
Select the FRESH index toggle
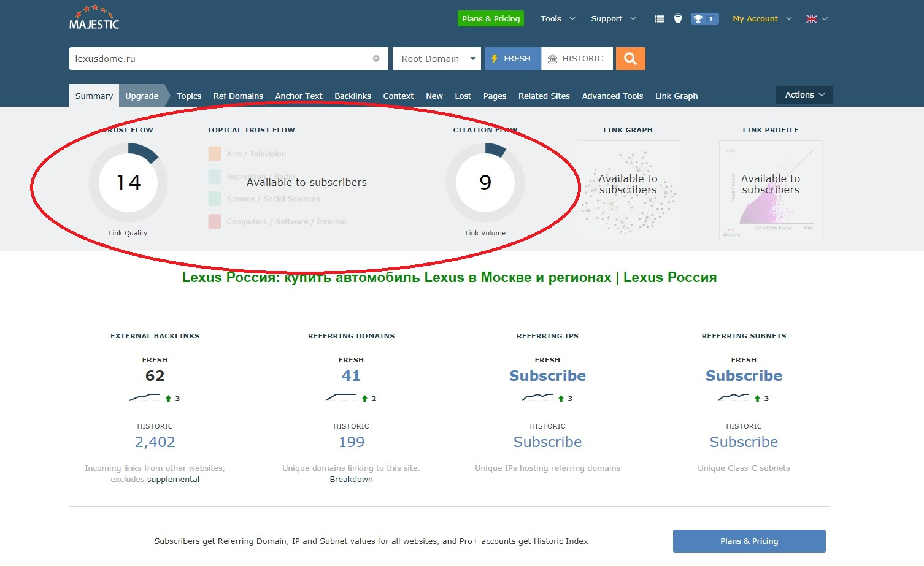(x=513, y=58)
